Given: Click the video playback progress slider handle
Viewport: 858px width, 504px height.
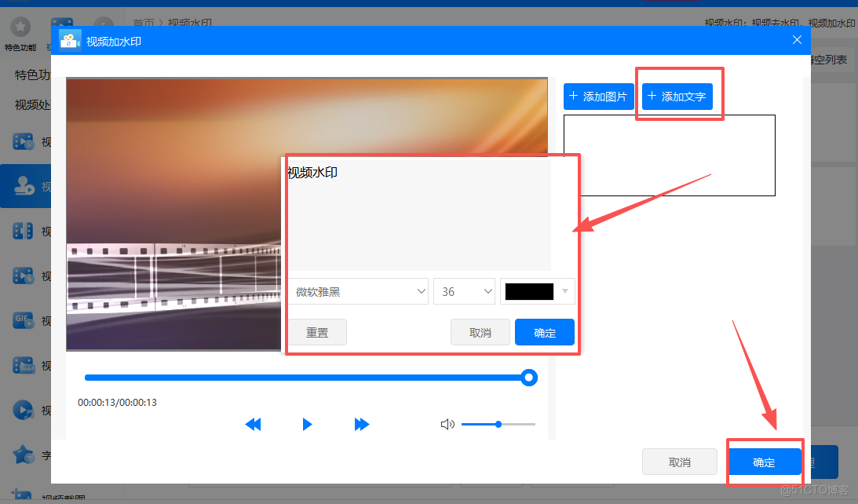Looking at the screenshot, I should (528, 378).
